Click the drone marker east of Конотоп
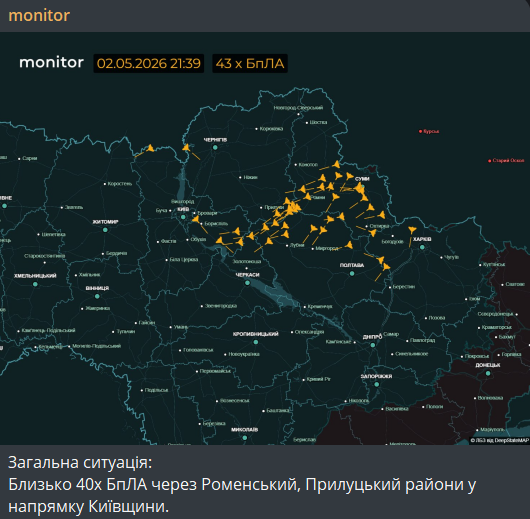This screenshot has width=530, height=519. (x=336, y=164)
